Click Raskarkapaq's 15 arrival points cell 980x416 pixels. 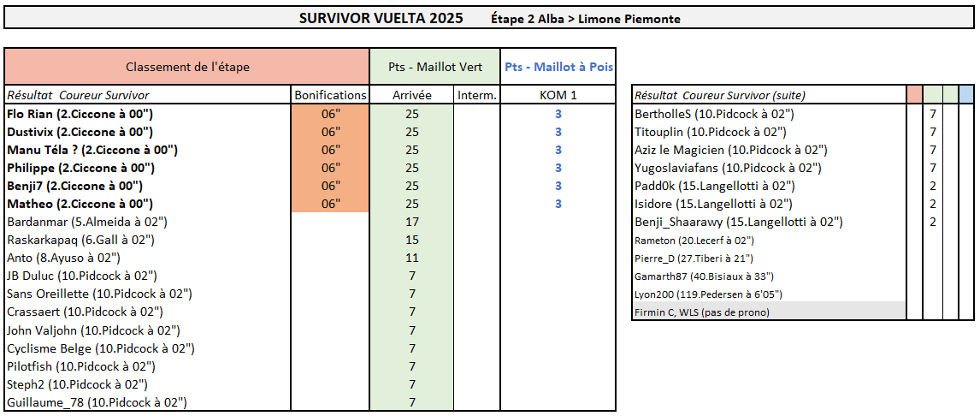click(x=411, y=240)
